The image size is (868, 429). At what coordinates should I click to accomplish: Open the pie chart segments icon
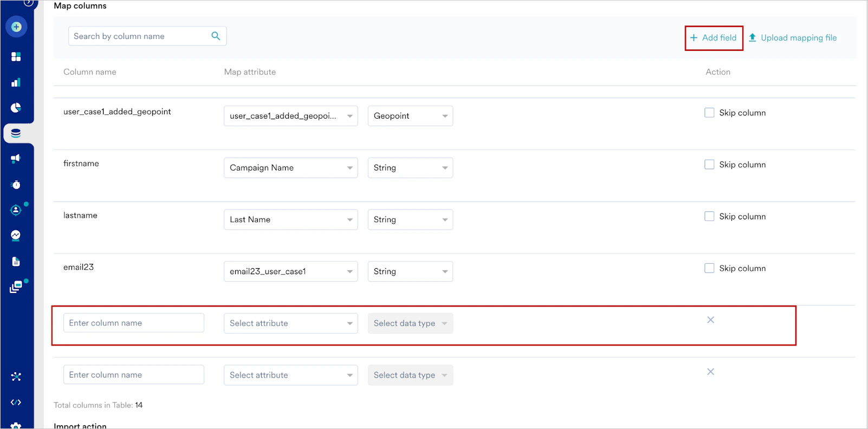(16, 108)
